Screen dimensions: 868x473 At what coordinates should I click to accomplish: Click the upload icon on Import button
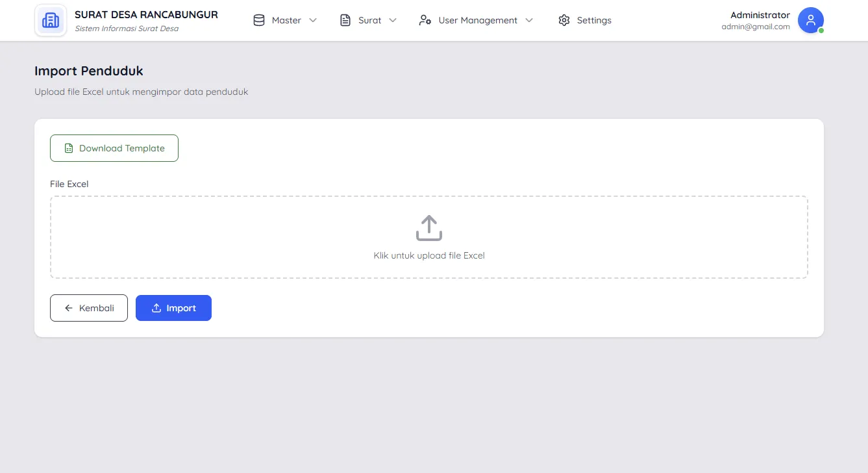pos(156,308)
